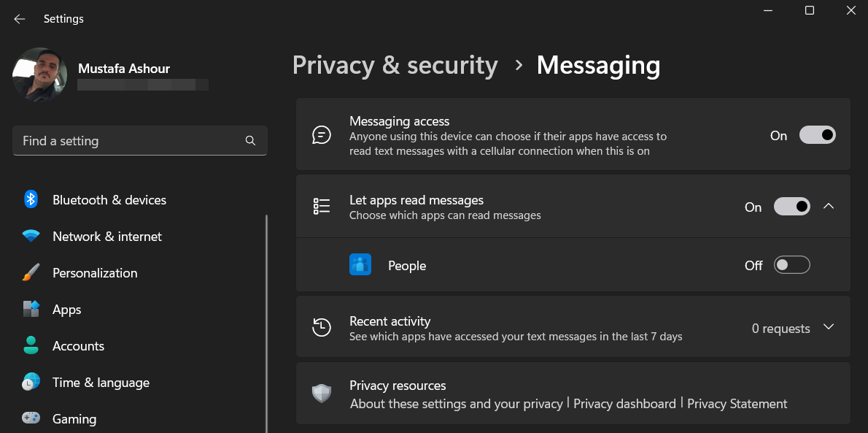The height and width of the screenshot is (433, 868).
Task: Click the People app icon
Action: [360, 264]
